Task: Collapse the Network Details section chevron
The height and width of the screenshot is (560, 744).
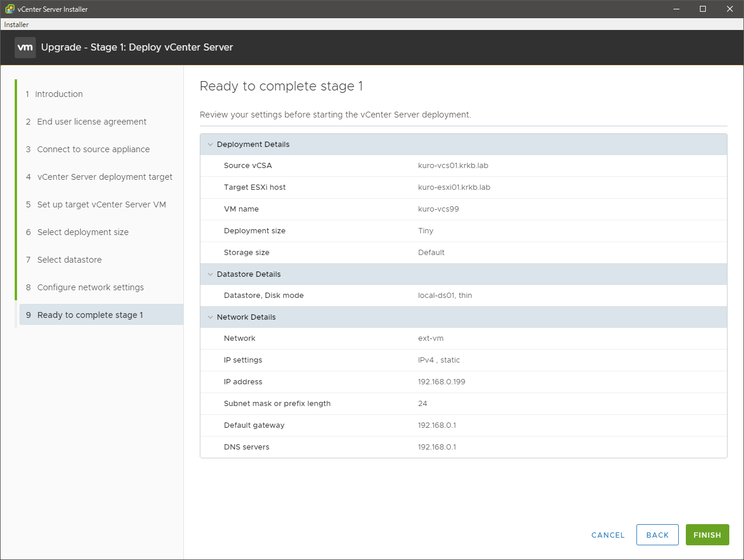Action: pyautogui.click(x=210, y=317)
